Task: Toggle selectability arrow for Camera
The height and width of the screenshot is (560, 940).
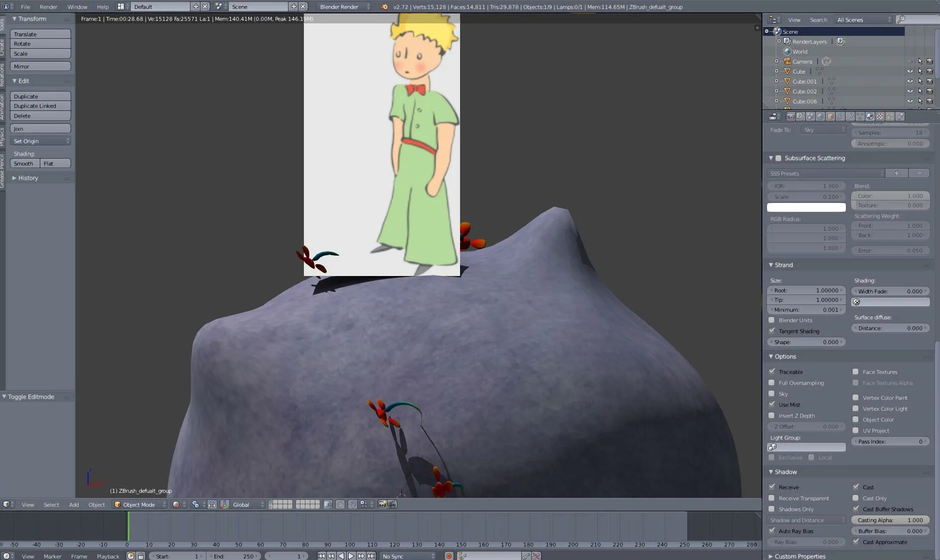Action: pos(920,62)
